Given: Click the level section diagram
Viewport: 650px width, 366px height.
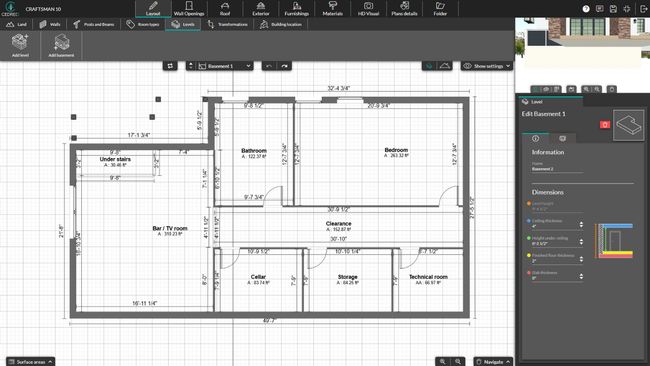Looking at the screenshot, I should click(x=614, y=241).
